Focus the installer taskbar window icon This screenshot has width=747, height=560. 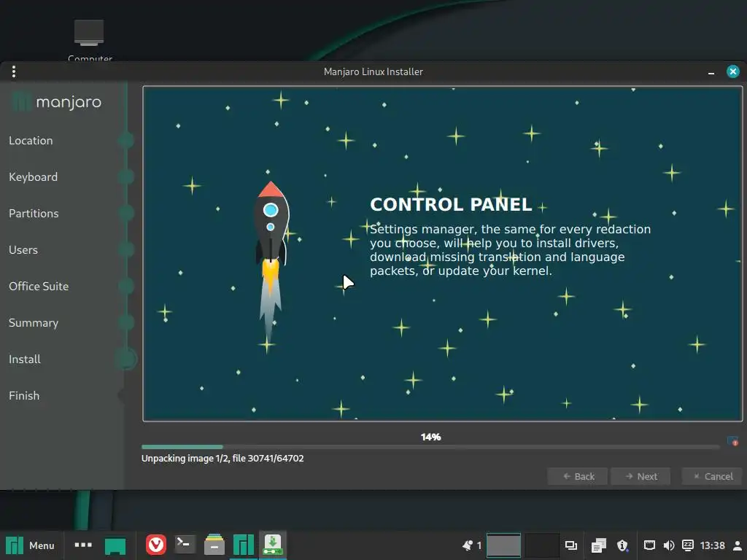coord(273,545)
